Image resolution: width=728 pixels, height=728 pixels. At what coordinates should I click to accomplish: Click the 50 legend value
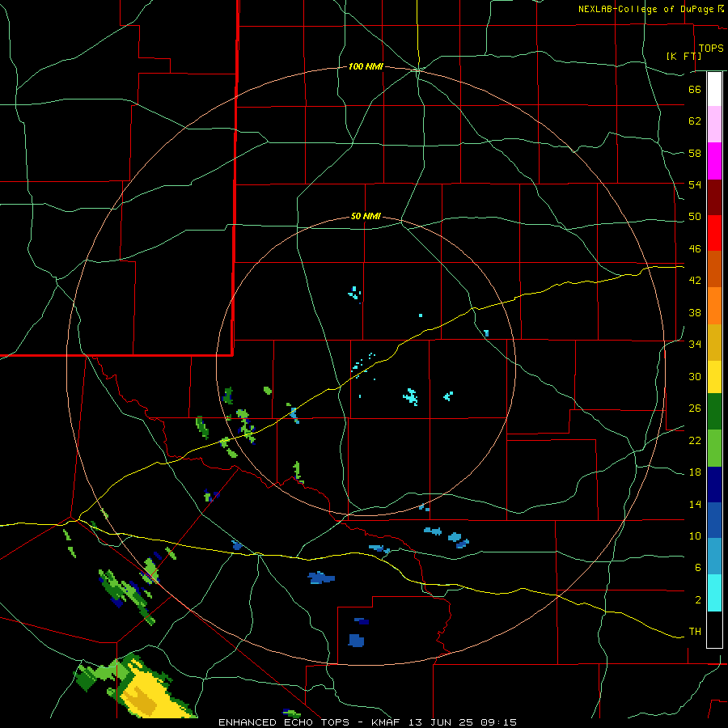(695, 216)
